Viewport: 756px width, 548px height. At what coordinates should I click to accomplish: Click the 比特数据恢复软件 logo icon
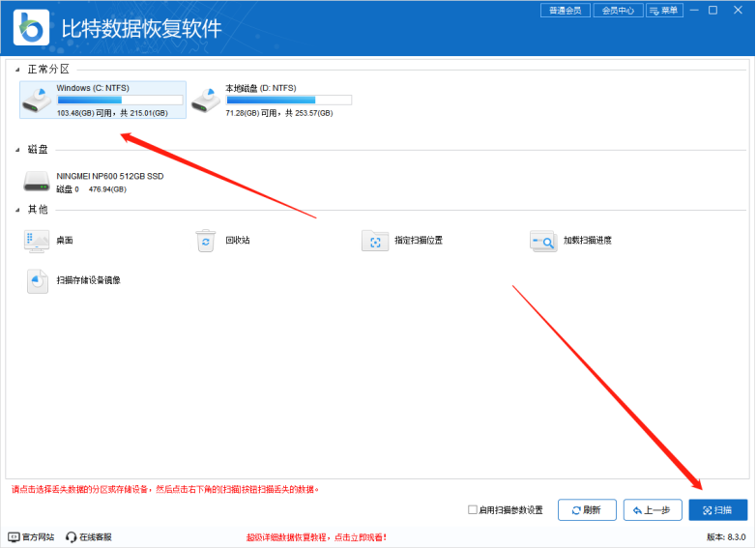[31, 28]
